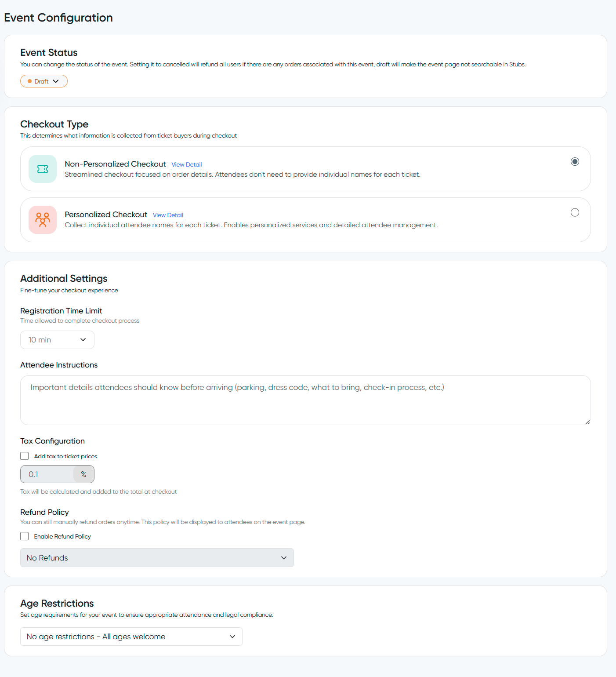Screen dimensions: 616x677
Task: Click the Attendee Instructions text area
Action: (x=305, y=400)
